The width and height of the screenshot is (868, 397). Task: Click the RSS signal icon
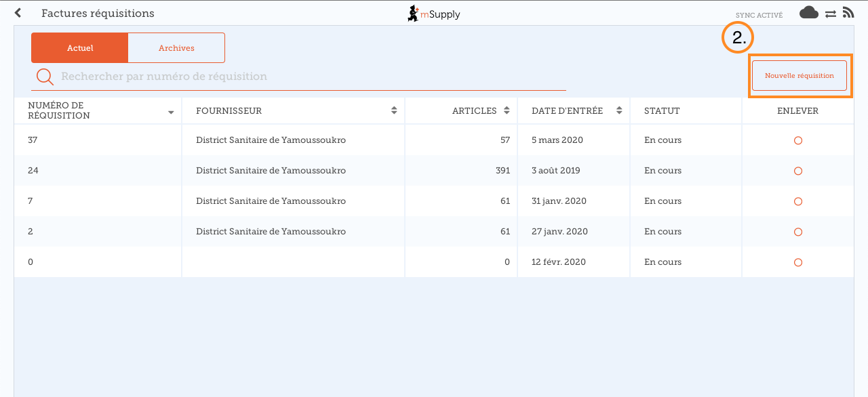pyautogui.click(x=848, y=13)
